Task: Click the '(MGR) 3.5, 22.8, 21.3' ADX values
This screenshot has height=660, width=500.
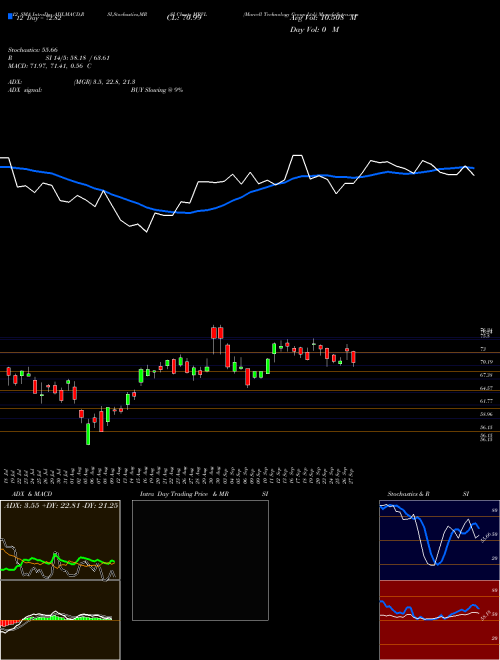Action: [x=104, y=82]
